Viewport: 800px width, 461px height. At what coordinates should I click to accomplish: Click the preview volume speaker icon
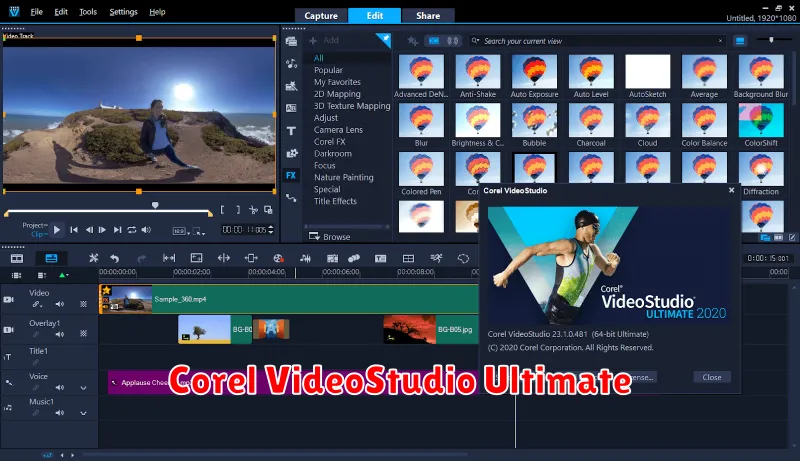(146, 230)
